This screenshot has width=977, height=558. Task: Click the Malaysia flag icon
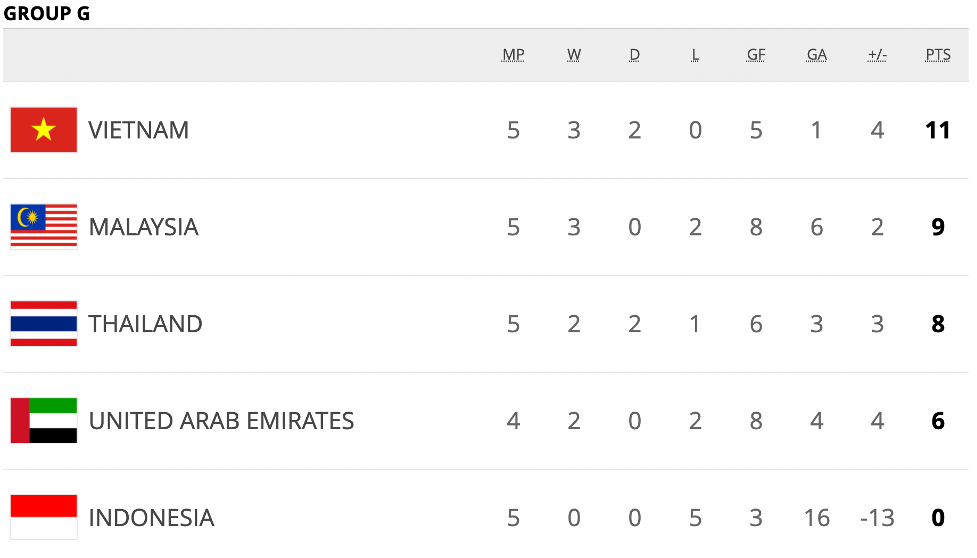pos(44,226)
